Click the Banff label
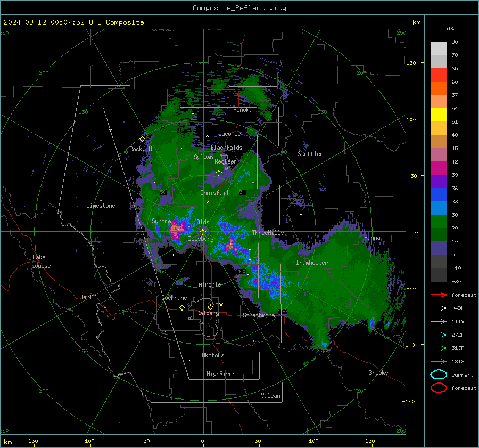This screenshot has width=479, height=448. 88,297
